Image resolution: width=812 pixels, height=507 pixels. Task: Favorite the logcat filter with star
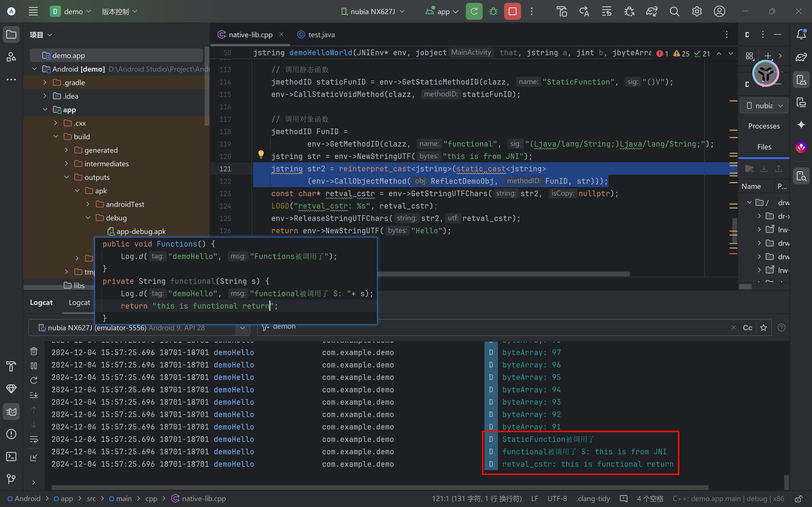[764, 327]
